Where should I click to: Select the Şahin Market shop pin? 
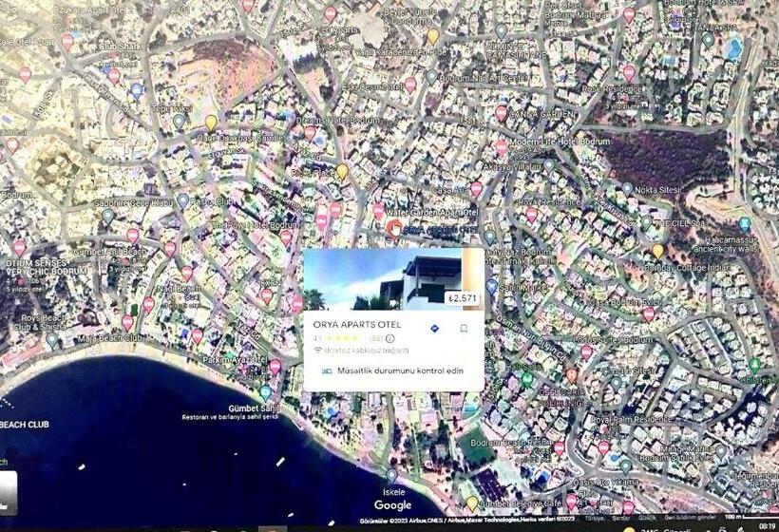(491, 287)
